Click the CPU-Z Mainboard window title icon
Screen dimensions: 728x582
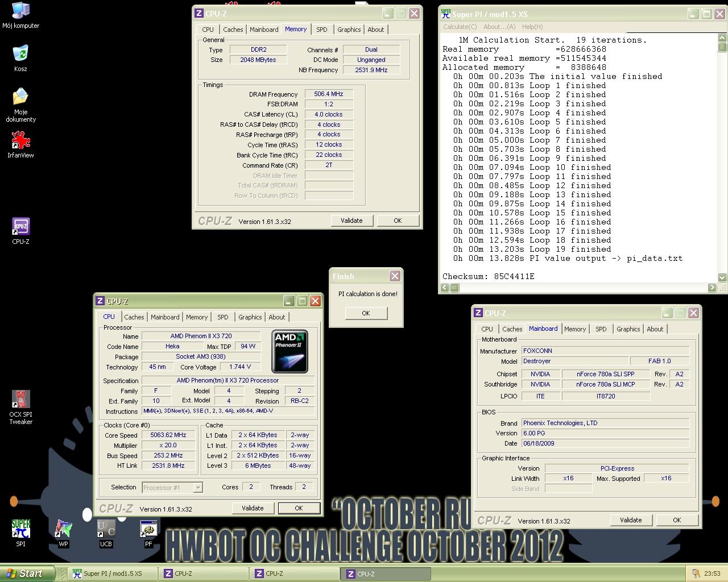click(479, 313)
